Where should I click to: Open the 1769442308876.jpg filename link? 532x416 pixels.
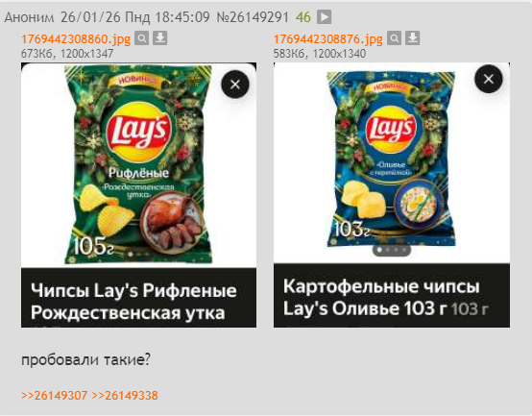click(x=328, y=39)
